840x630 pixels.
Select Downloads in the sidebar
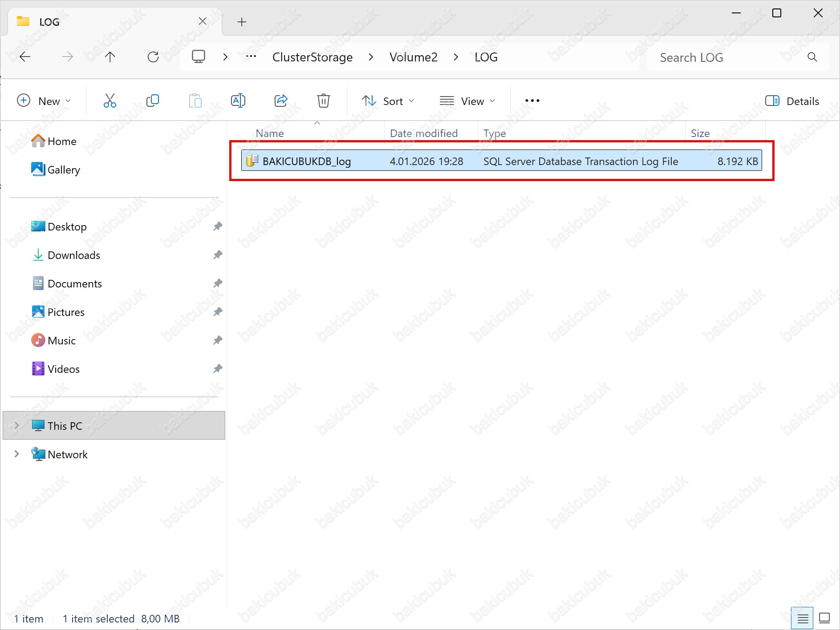coord(74,255)
